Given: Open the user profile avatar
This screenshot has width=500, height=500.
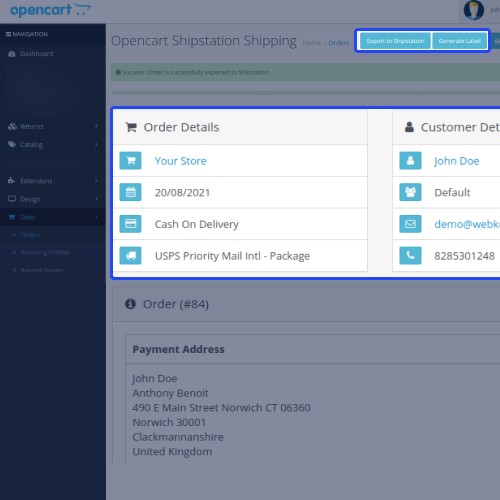Looking at the screenshot, I should tap(474, 10).
